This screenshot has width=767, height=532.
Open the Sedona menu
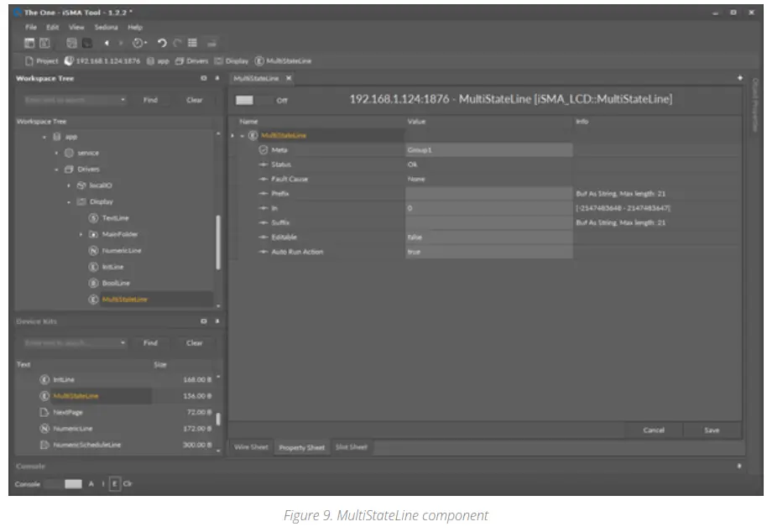click(x=106, y=28)
